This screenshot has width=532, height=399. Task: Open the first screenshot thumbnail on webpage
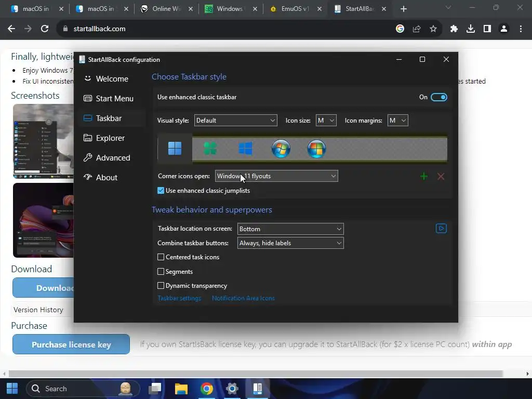tap(43, 141)
